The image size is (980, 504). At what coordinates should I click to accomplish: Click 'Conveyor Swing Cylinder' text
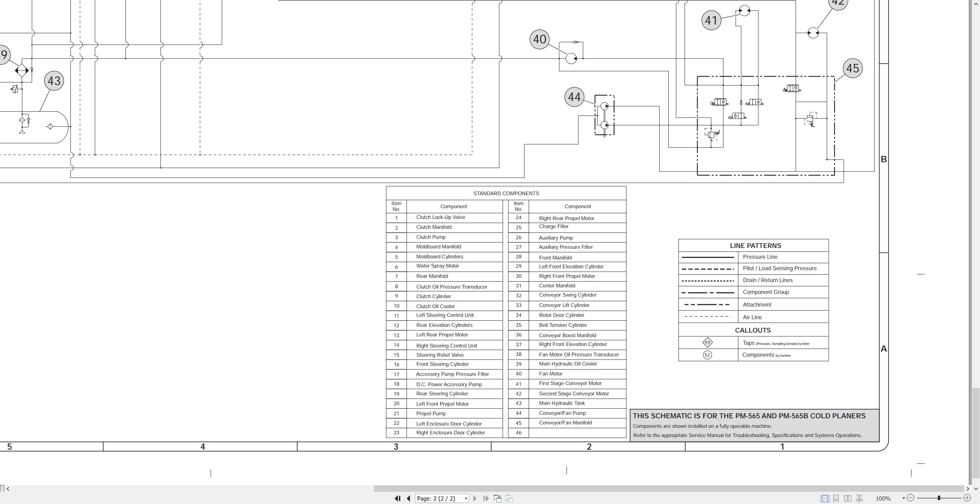(x=568, y=295)
